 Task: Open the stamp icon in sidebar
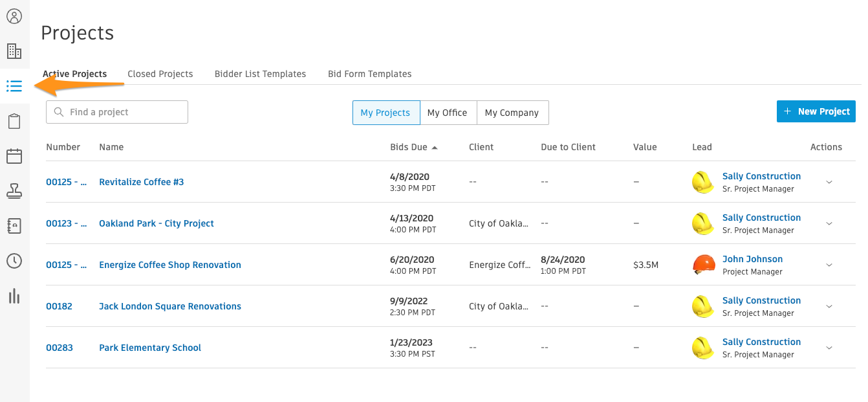14,191
